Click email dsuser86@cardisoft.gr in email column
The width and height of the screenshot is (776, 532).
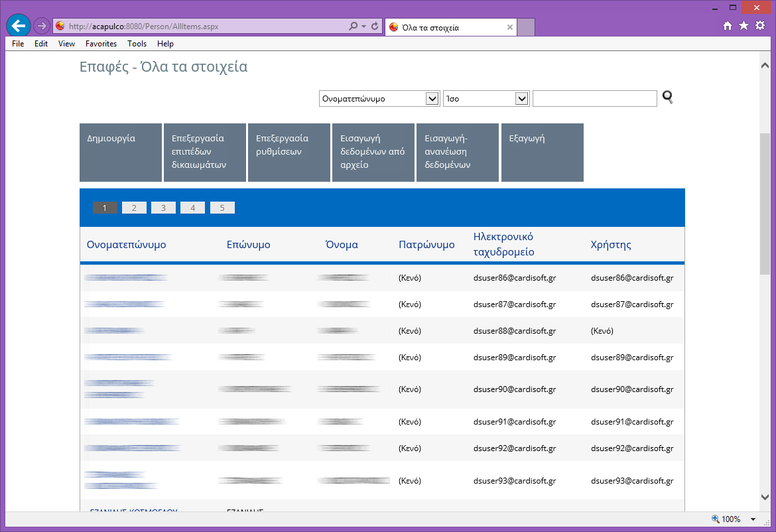point(515,278)
